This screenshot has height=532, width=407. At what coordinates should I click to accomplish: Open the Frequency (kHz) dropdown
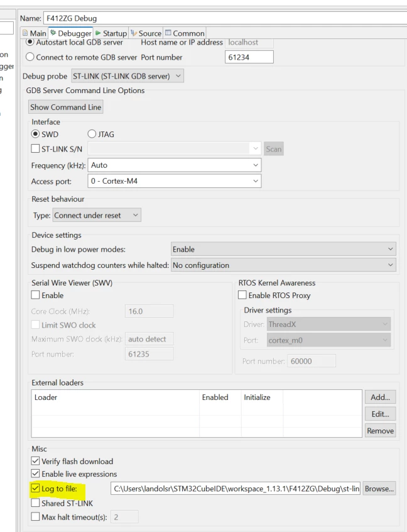(x=174, y=165)
